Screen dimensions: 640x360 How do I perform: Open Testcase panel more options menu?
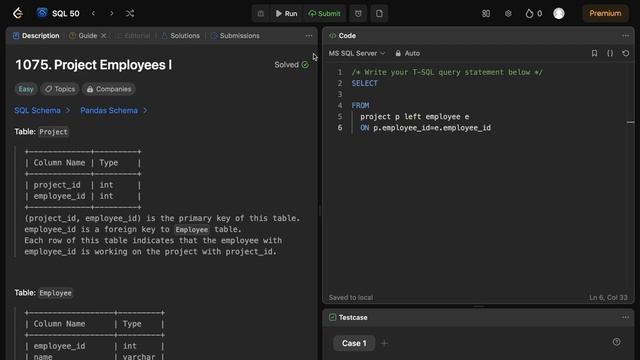[625, 317]
